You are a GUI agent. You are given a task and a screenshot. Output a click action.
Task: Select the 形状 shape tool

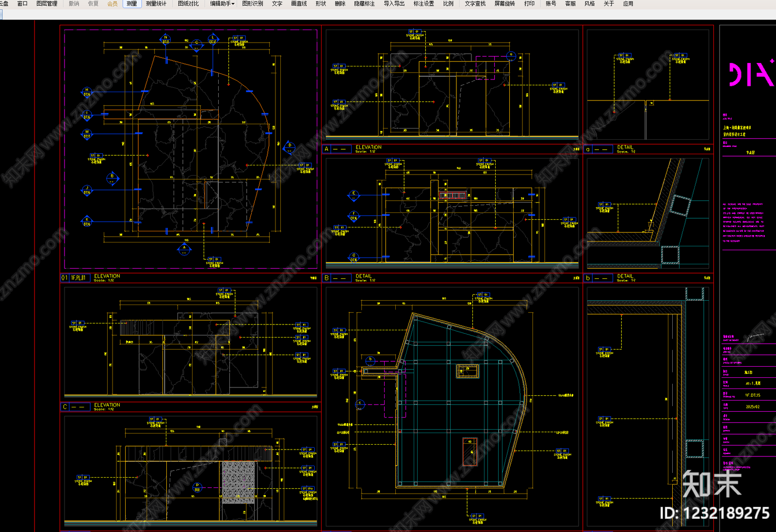pyautogui.click(x=321, y=3)
